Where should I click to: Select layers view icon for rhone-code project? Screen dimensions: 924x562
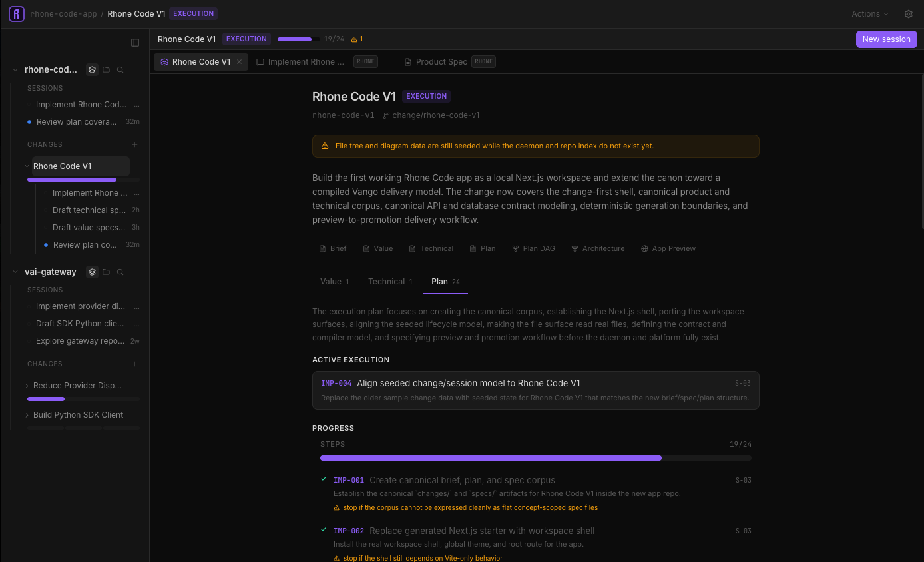[x=93, y=69]
